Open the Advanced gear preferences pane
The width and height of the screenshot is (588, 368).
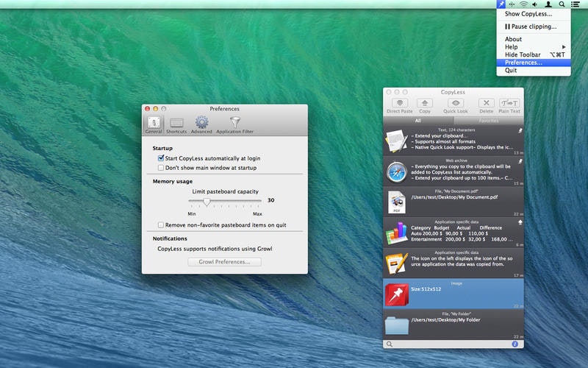(x=201, y=123)
